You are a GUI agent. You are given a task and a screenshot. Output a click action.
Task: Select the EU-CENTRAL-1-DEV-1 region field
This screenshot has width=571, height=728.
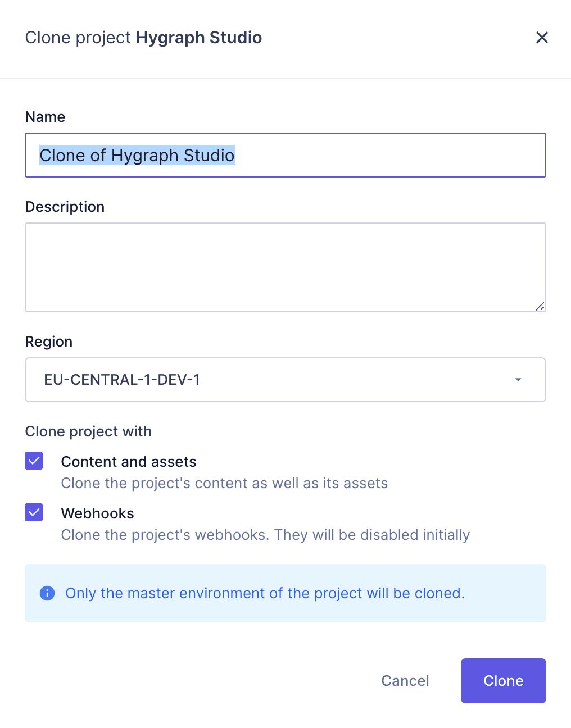point(270,380)
